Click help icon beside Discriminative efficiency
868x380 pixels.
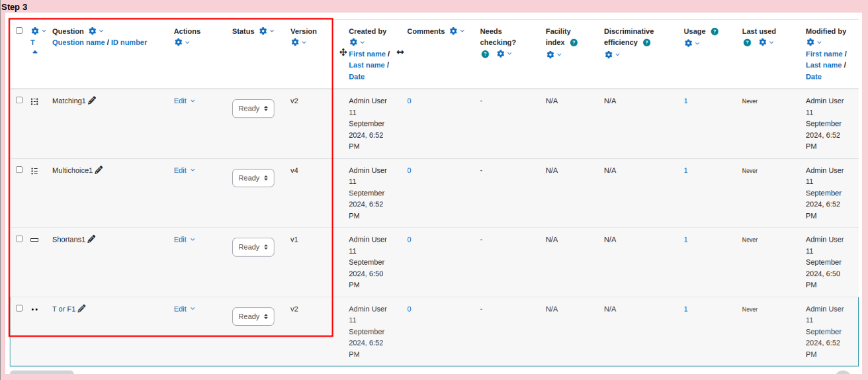coord(646,42)
